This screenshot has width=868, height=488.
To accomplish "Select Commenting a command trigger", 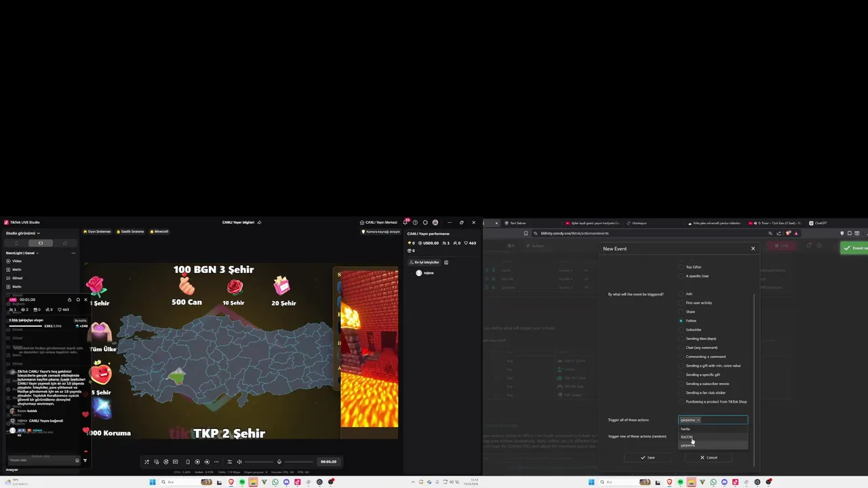I will pyautogui.click(x=682, y=357).
